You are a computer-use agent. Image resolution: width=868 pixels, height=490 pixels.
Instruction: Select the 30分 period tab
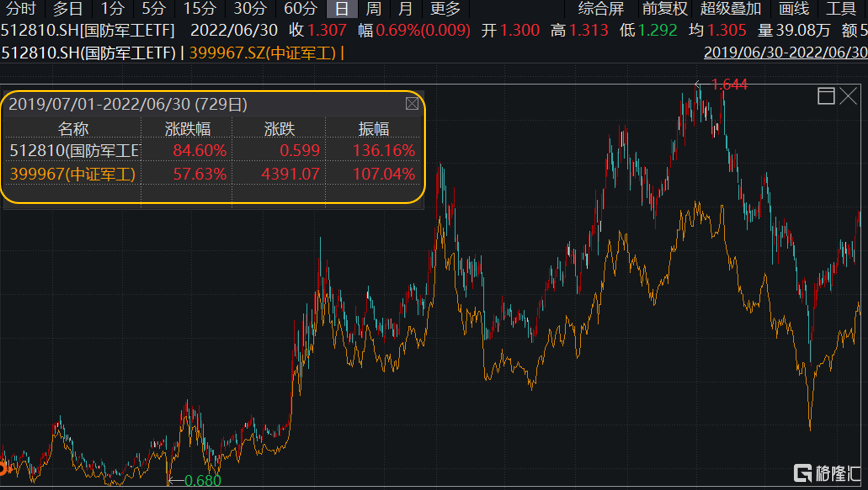(250, 8)
